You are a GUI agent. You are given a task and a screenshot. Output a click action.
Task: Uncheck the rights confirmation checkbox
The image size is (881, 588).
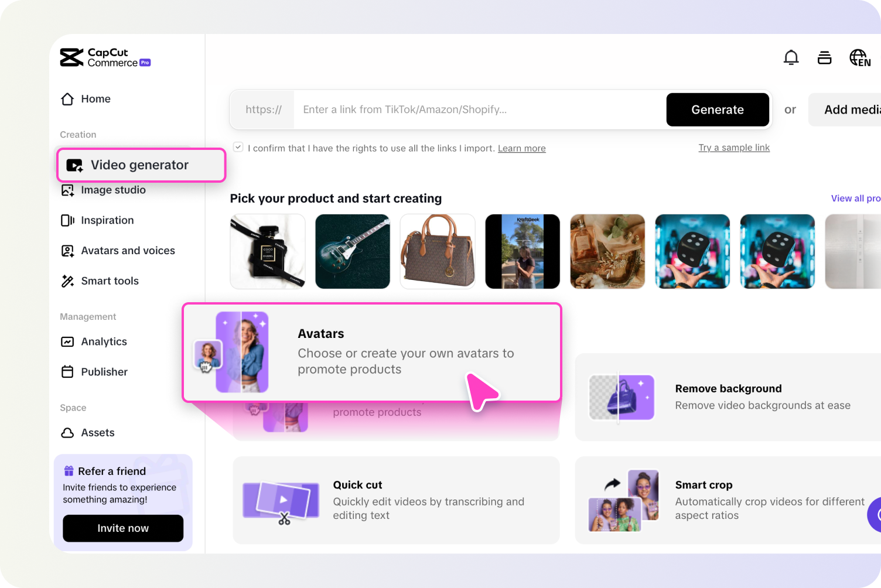238,146
